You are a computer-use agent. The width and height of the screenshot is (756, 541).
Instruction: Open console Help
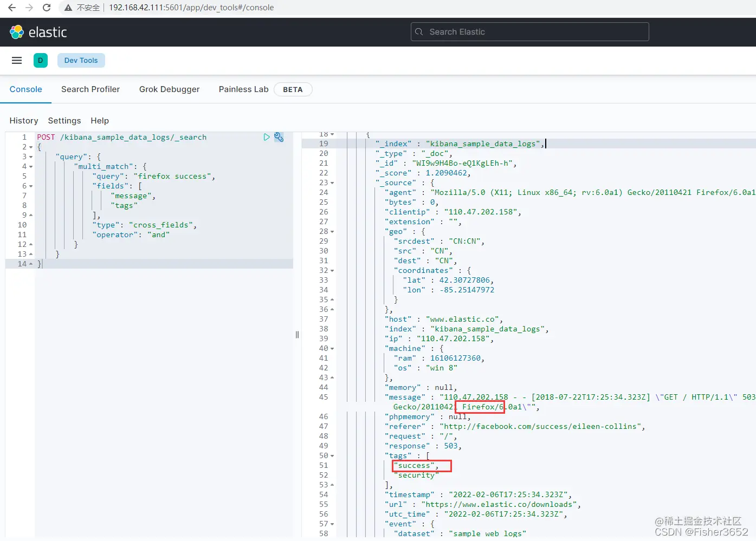pos(100,121)
